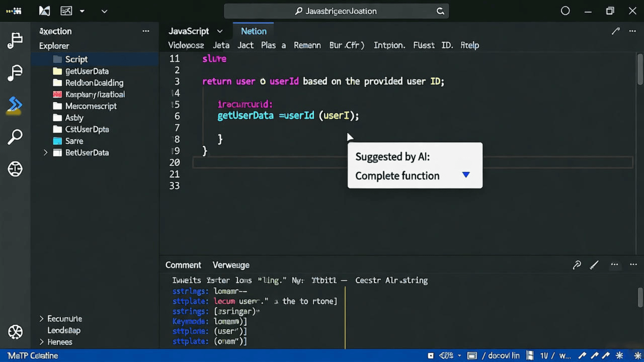Click the red folder swatch beside Kaspkany item
The width and height of the screenshot is (644, 362).
click(x=58, y=95)
